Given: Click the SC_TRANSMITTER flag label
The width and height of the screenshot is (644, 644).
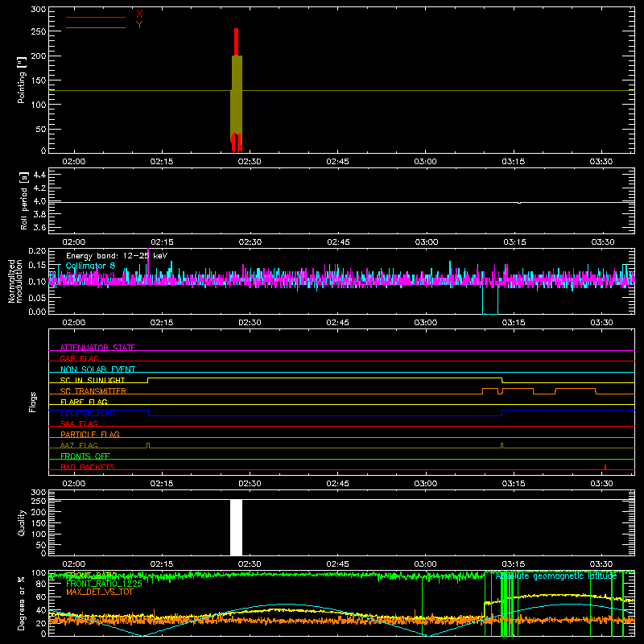Looking at the screenshot, I should (x=93, y=391).
